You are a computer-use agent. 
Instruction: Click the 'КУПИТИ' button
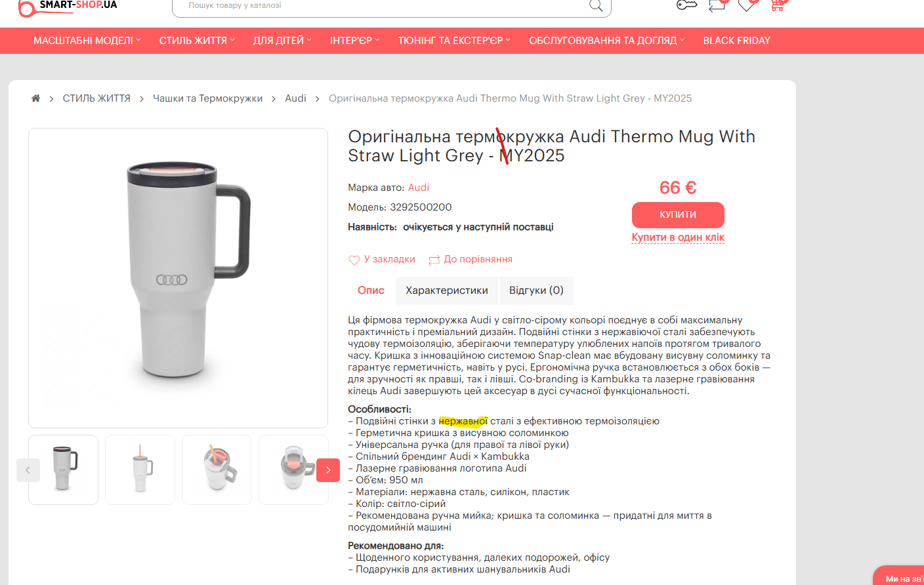click(x=678, y=214)
